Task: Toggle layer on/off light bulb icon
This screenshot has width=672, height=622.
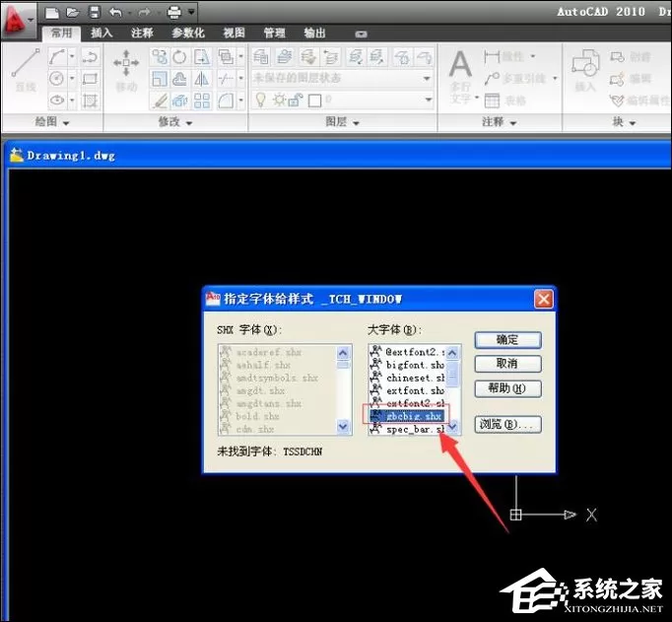Action: pyautogui.click(x=260, y=100)
